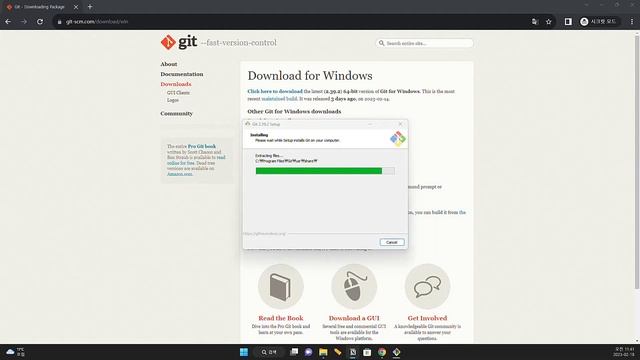Open the yellow tag app in taskbar

coord(338,352)
